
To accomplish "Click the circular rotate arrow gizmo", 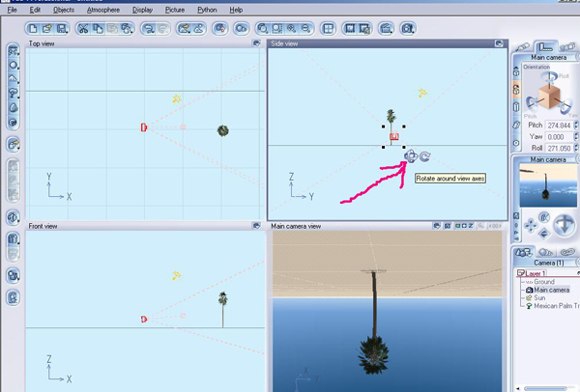I will pyautogui.click(x=425, y=156).
